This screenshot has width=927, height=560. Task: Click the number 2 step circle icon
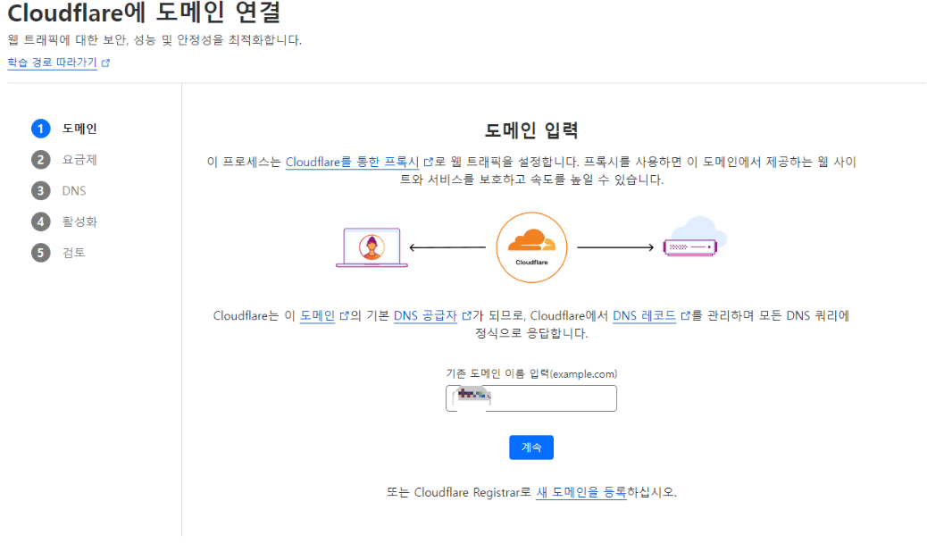[x=40, y=160]
